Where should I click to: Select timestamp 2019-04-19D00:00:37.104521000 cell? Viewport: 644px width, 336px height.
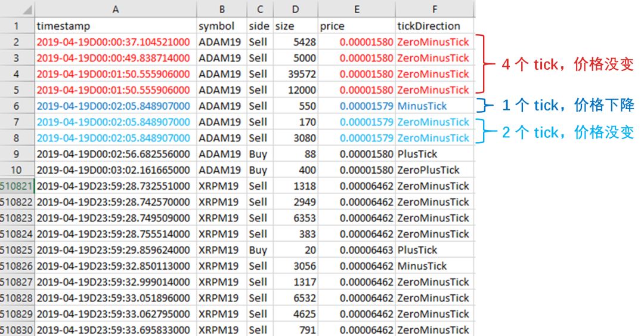116,42
